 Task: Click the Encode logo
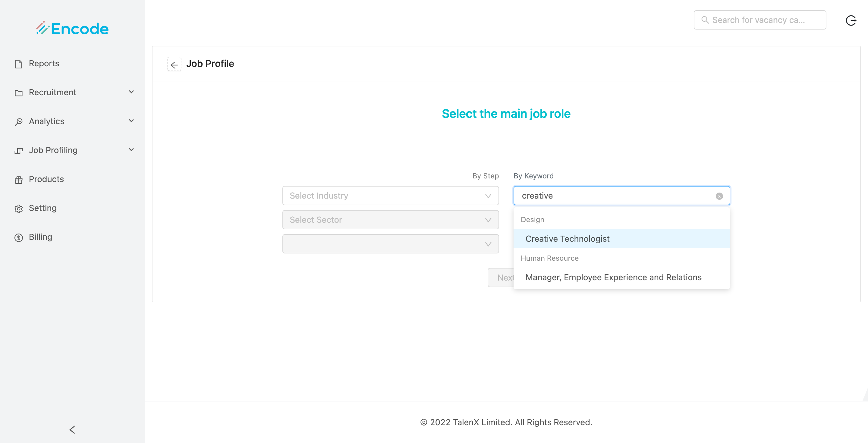pos(72,29)
